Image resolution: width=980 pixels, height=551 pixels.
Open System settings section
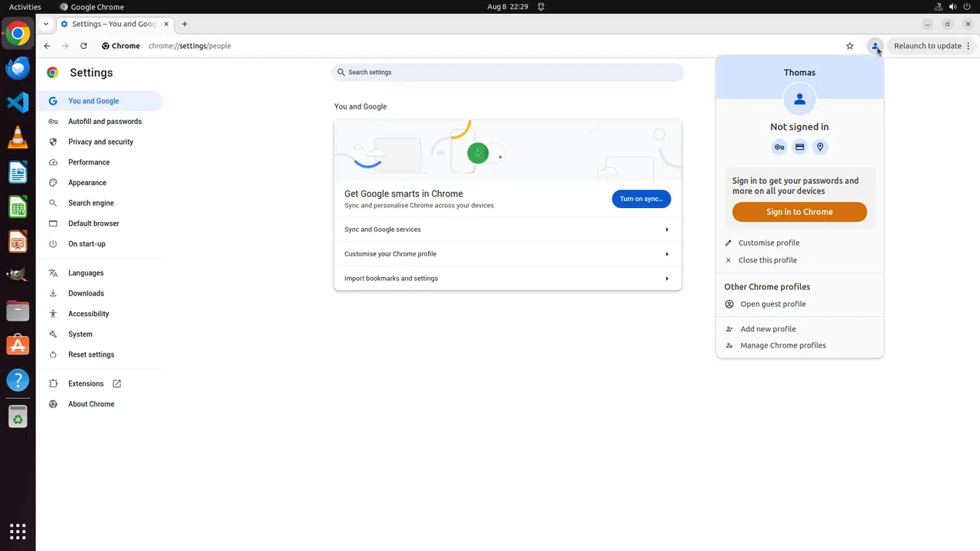(x=100, y=334)
